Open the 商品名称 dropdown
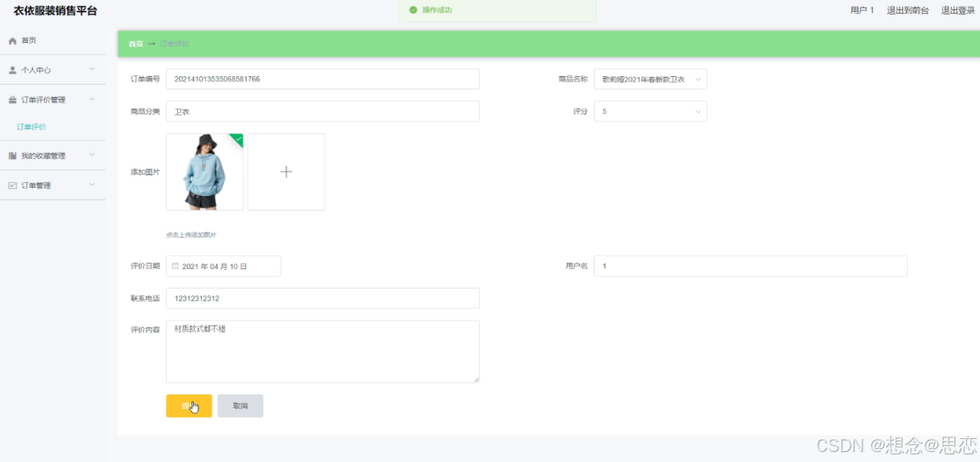This screenshot has height=462, width=980. coord(650,79)
